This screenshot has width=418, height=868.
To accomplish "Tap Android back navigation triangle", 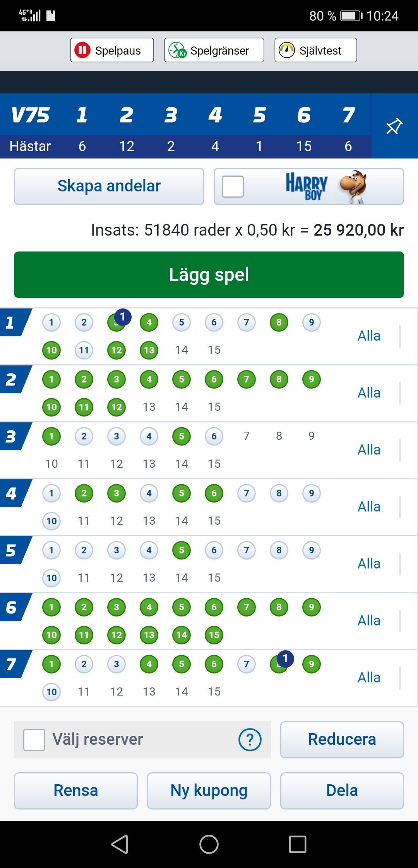I will coord(120,844).
